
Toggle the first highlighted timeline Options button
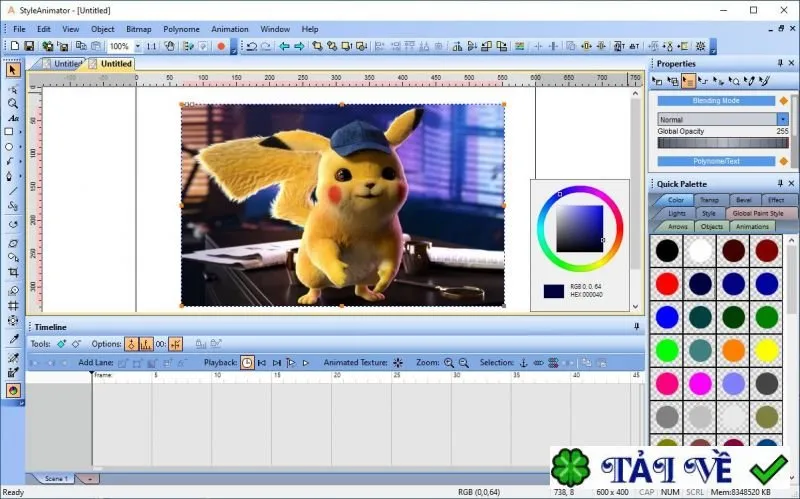tap(132, 344)
